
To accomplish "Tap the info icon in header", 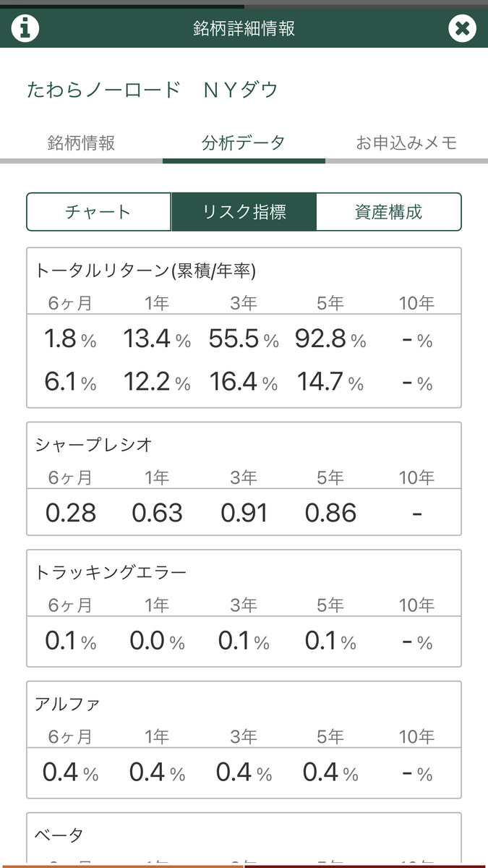I will [x=25, y=28].
